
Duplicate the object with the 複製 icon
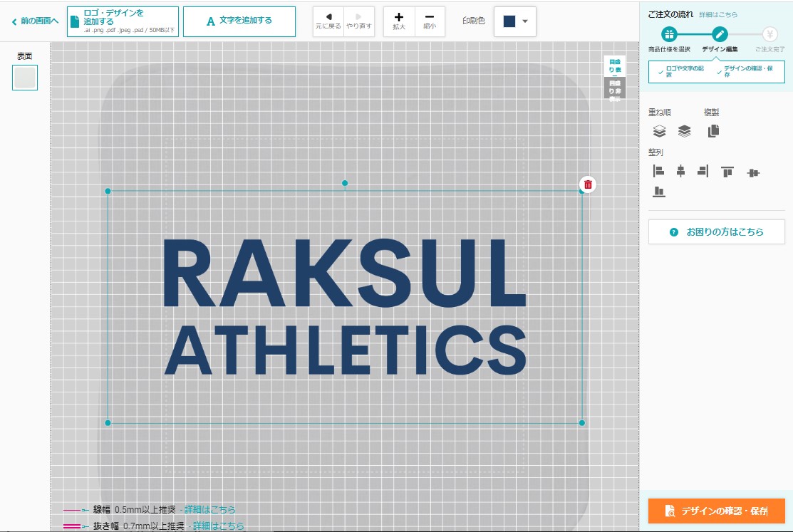click(713, 132)
